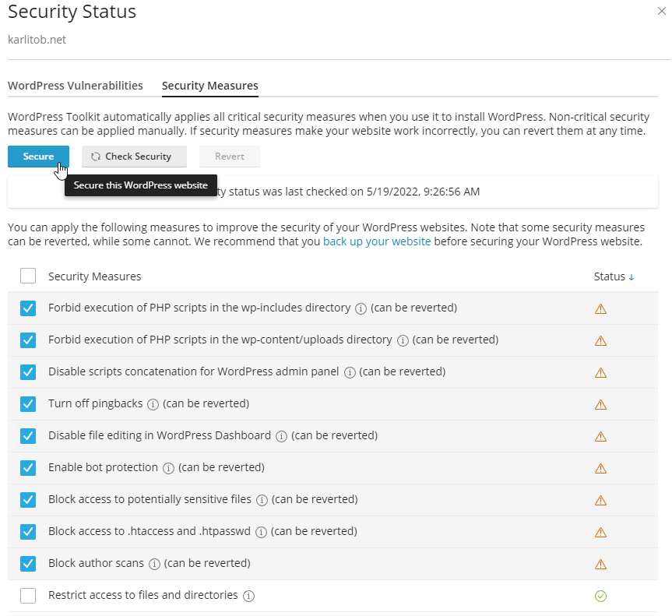Click the info icon beside Enable bot protection

click(x=167, y=468)
